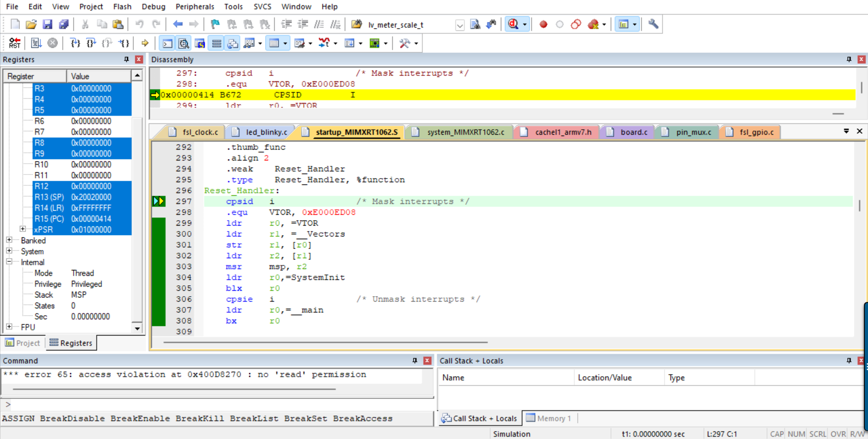Click the Registers panel scroll-down arrow
868x439 pixels.
coord(137,328)
